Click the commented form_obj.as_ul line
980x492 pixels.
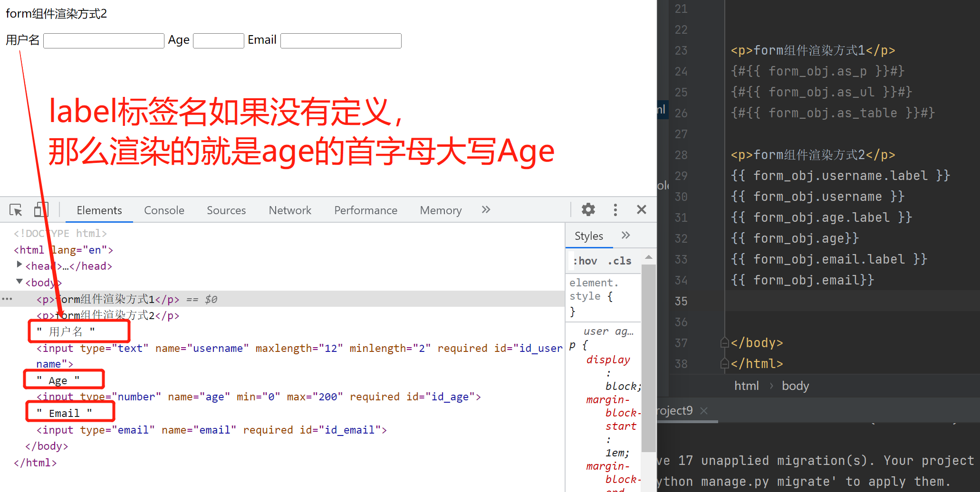coord(821,92)
